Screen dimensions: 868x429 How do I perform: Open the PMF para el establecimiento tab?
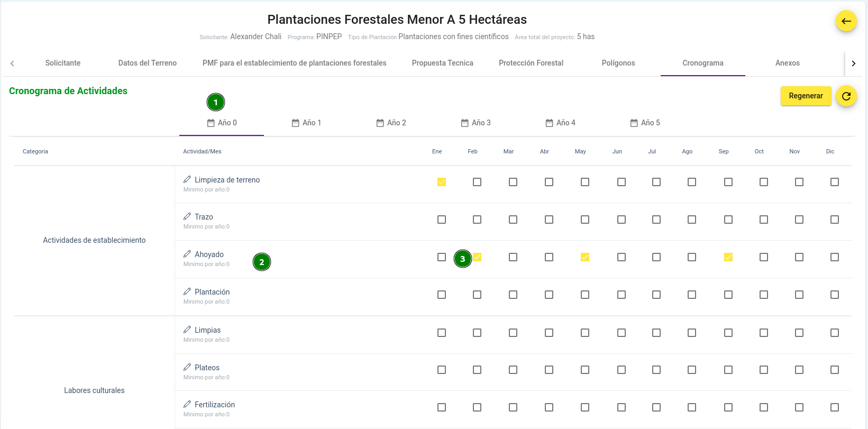(x=295, y=63)
